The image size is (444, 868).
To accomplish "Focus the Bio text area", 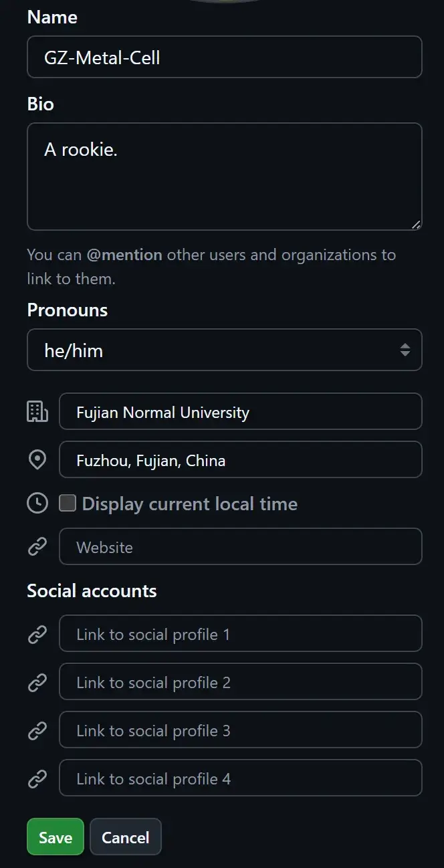I will pos(225,177).
